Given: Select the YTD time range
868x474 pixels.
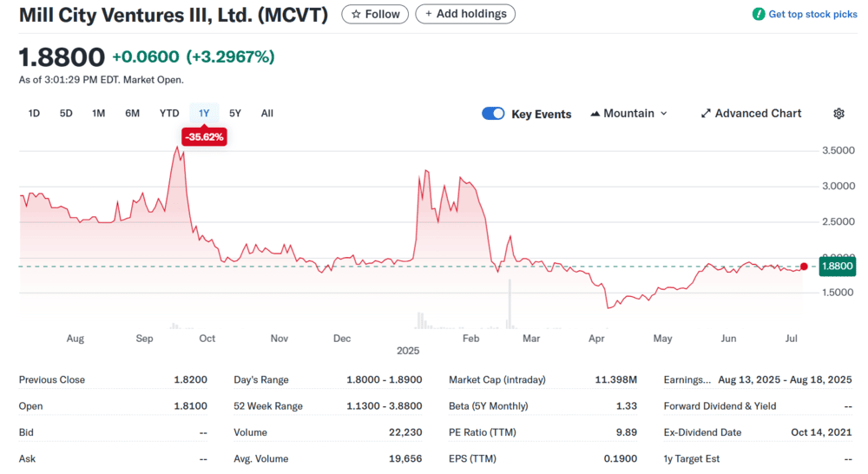Looking at the screenshot, I should (x=169, y=114).
